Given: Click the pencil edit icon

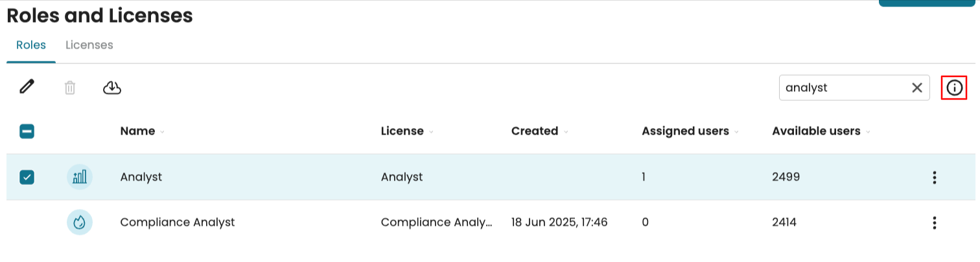Looking at the screenshot, I should click(x=27, y=87).
